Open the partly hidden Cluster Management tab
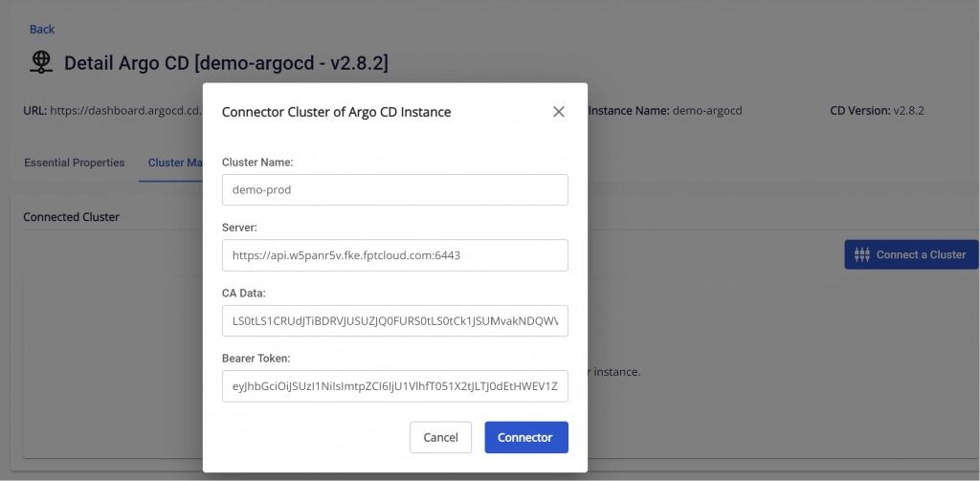 point(175,163)
